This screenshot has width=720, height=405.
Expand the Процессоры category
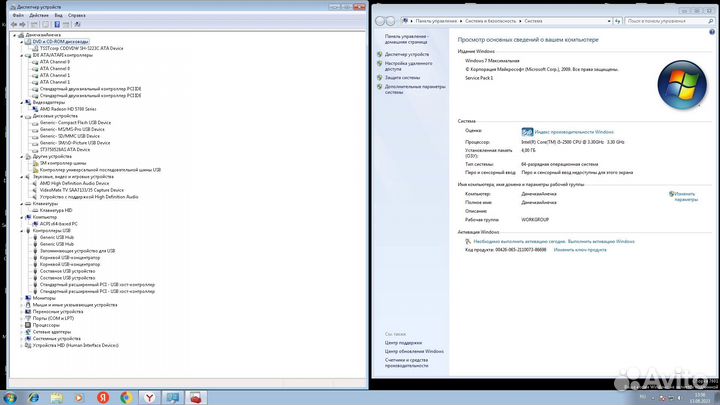pos(22,325)
